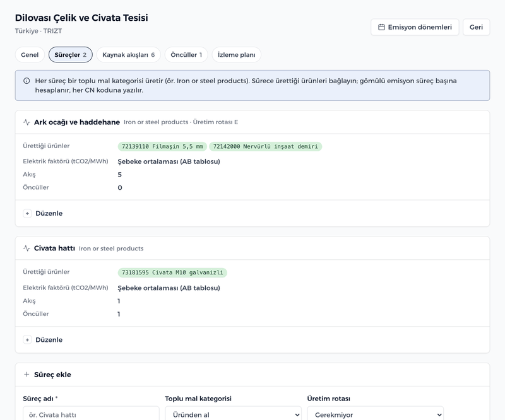Click the pulse icon beside Ark ocağı ve haddehane

point(27,122)
